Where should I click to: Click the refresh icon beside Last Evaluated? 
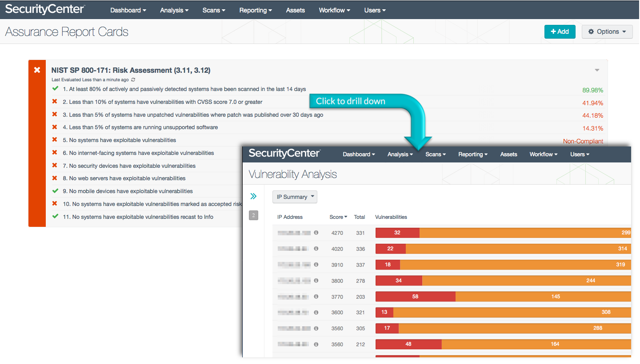pyautogui.click(x=133, y=80)
